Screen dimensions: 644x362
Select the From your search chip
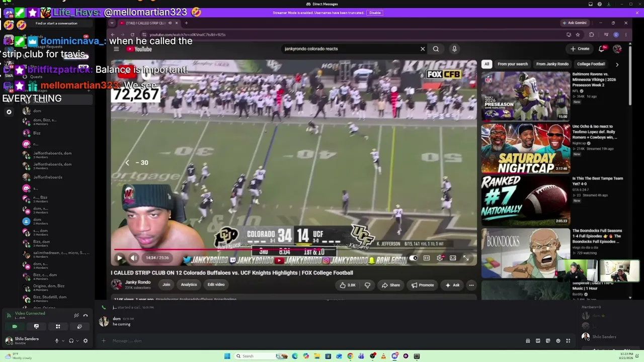513,64
